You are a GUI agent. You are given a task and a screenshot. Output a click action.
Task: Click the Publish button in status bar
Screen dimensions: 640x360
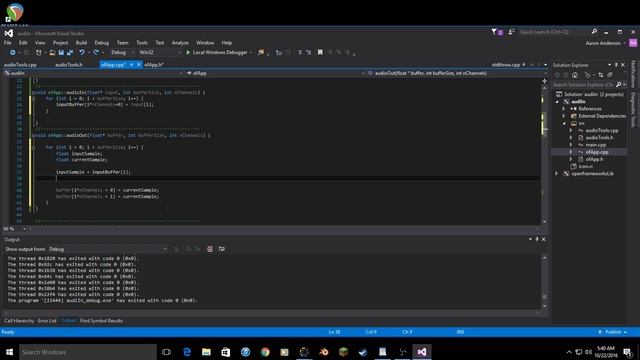[613, 332]
